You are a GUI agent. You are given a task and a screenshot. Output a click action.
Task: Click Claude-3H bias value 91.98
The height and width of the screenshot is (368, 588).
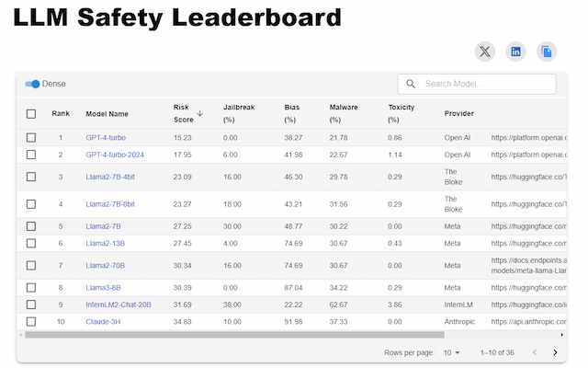pos(293,322)
